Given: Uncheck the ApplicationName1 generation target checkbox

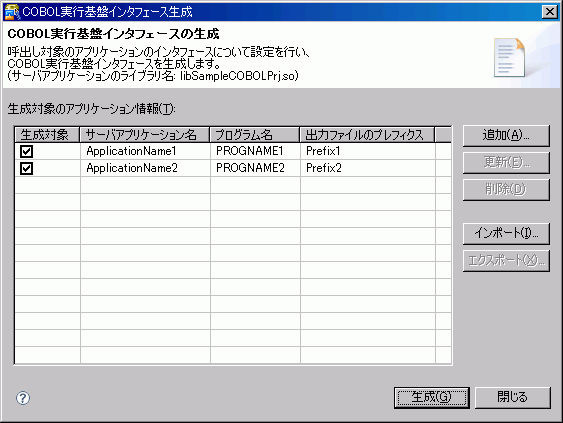Looking at the screenshot, I should [27, 151].
